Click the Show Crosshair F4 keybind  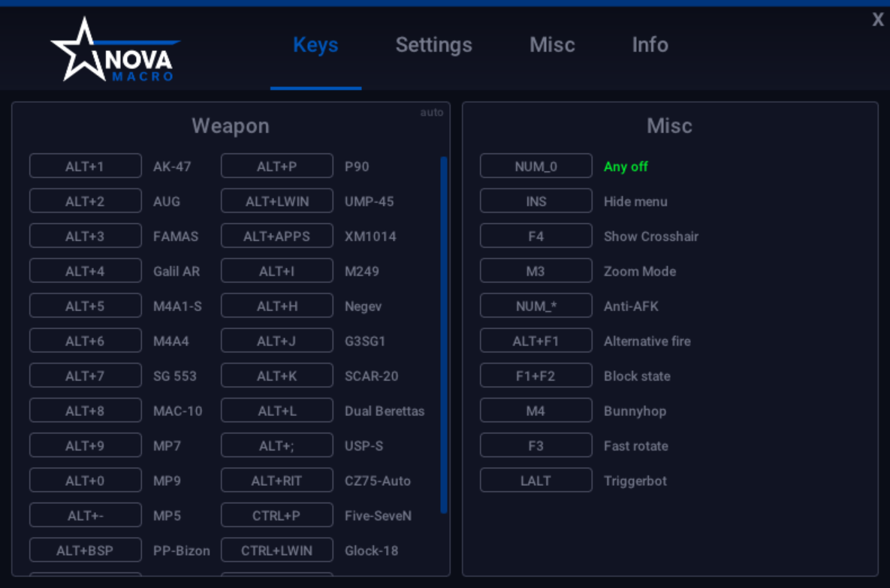[x=536, y=235]
